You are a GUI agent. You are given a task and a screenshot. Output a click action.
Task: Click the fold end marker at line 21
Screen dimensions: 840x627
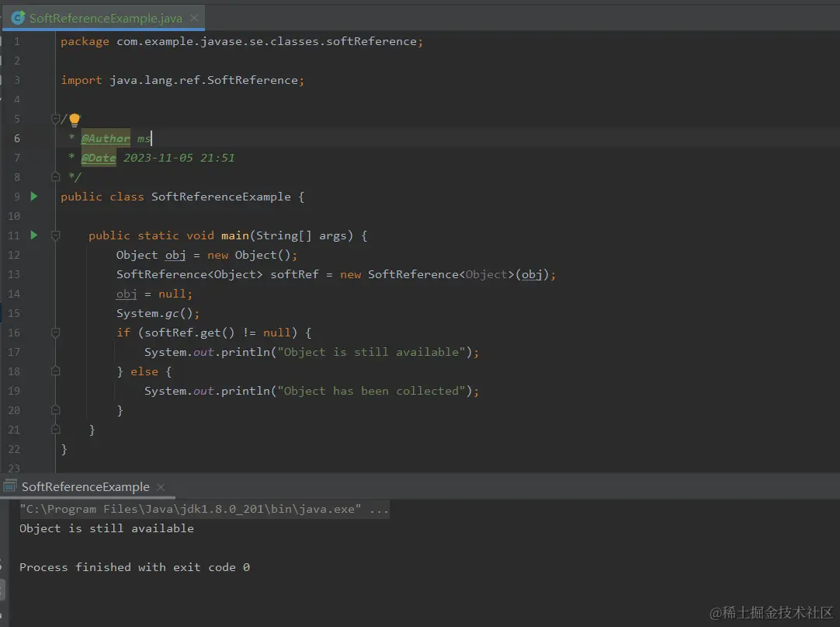point(55,430)
